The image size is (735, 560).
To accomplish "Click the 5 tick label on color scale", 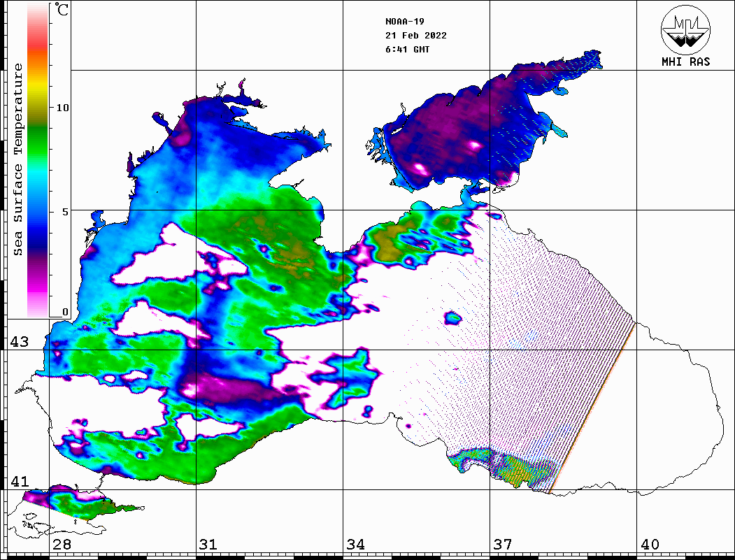I will [x=65, y=212].
